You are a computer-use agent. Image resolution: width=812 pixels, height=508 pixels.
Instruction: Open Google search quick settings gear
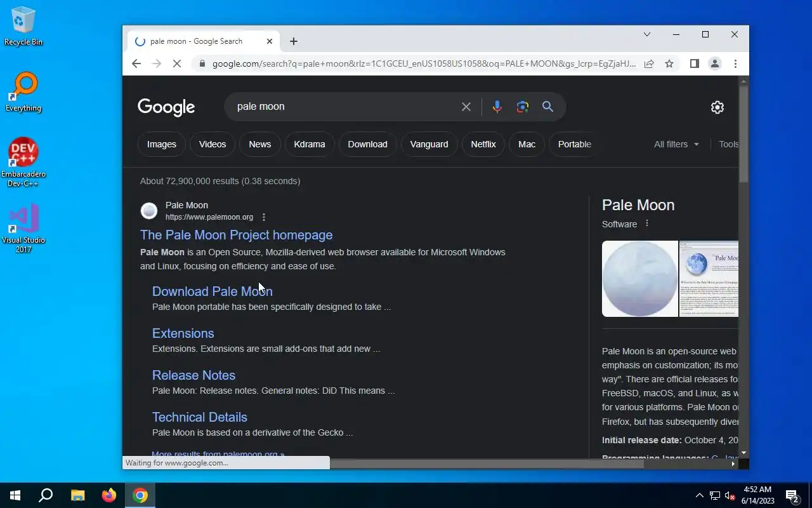(717, 107)
